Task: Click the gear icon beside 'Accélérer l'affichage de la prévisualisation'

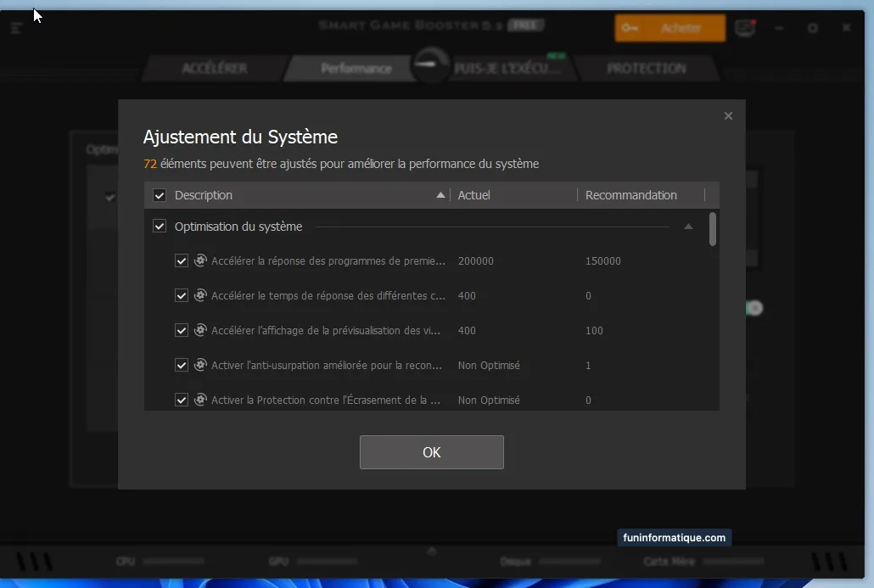Action: [x=200, y=330]
